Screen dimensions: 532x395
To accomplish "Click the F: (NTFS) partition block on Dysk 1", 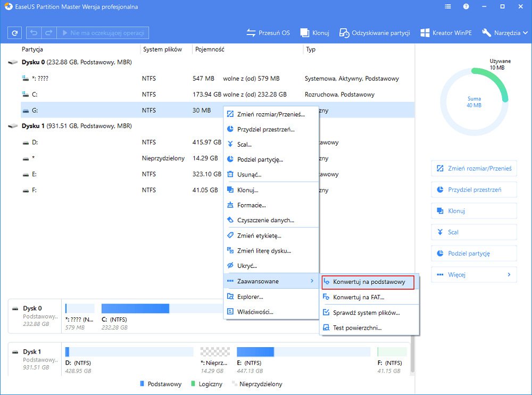I will click(x=392, y=352).
